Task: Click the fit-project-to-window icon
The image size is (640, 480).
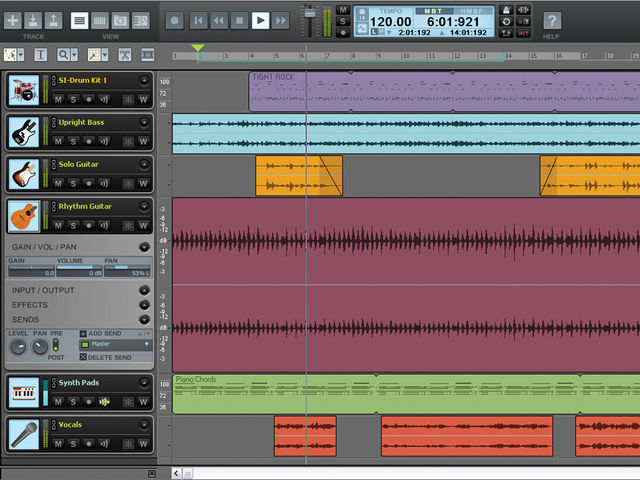Action: click(147, 54)
